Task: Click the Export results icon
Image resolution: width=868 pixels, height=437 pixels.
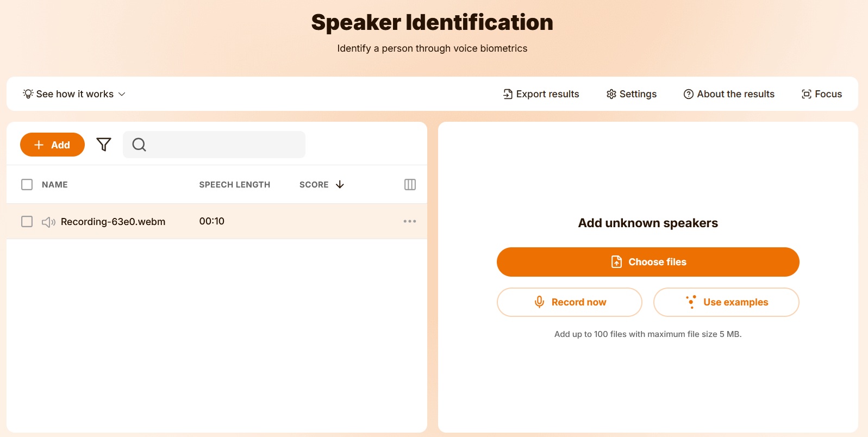Action: 508,94
